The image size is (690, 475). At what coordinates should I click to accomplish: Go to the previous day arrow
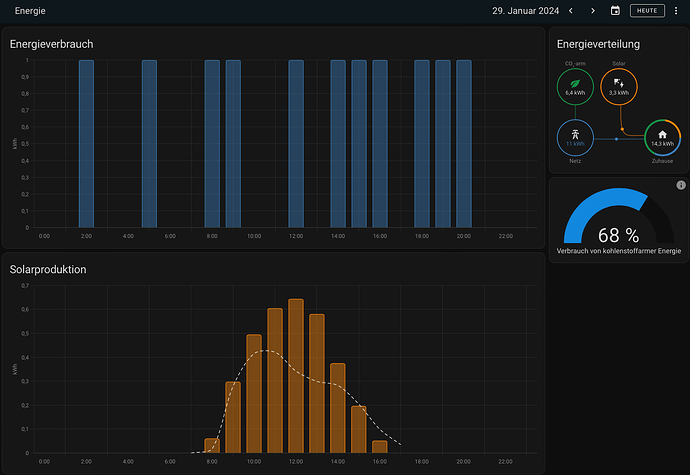tap(571, 11)
